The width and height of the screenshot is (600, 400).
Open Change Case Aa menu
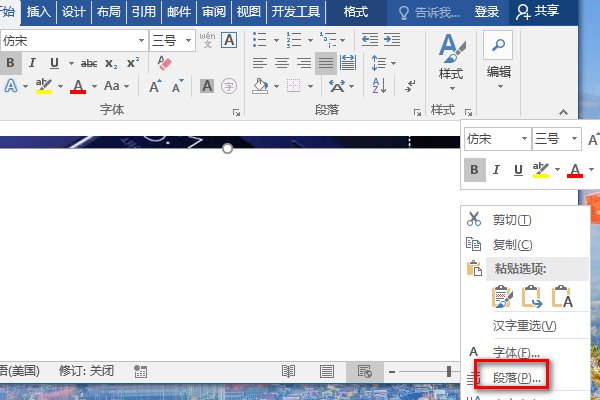coord(112,86)
